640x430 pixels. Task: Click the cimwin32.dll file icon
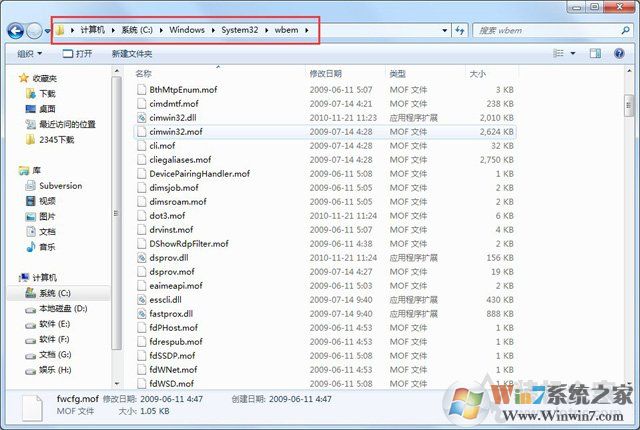click(x=141, y=117)
